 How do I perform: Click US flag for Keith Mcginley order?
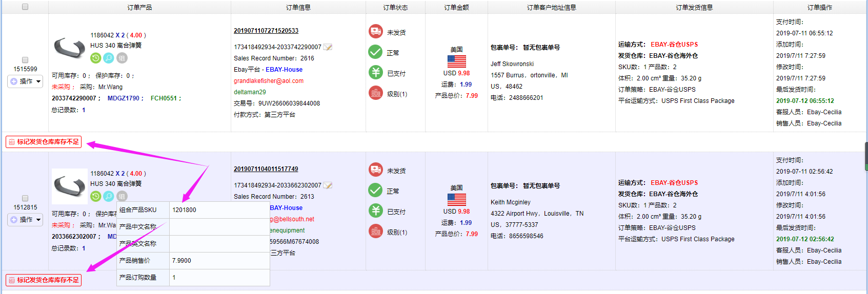(x=457, y=200)
